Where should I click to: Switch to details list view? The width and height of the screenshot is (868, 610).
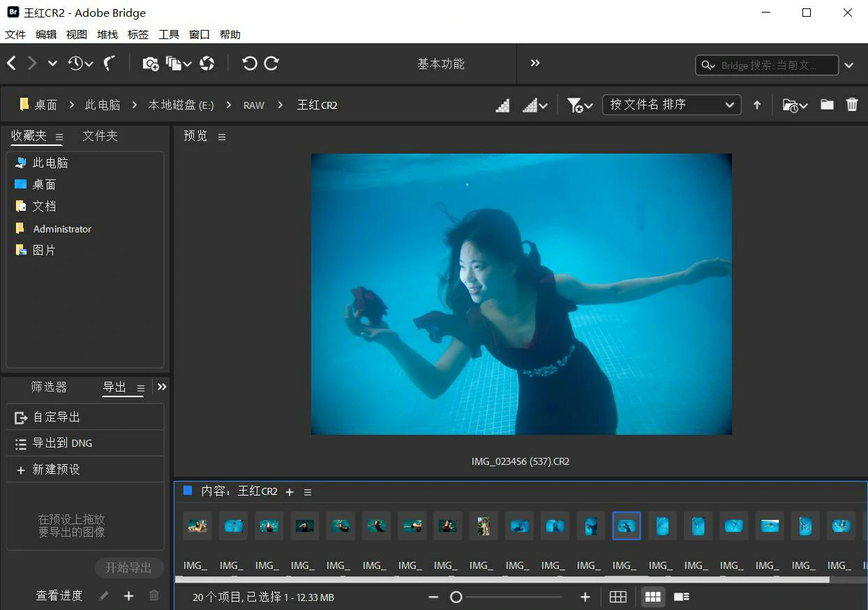(682, 597)
